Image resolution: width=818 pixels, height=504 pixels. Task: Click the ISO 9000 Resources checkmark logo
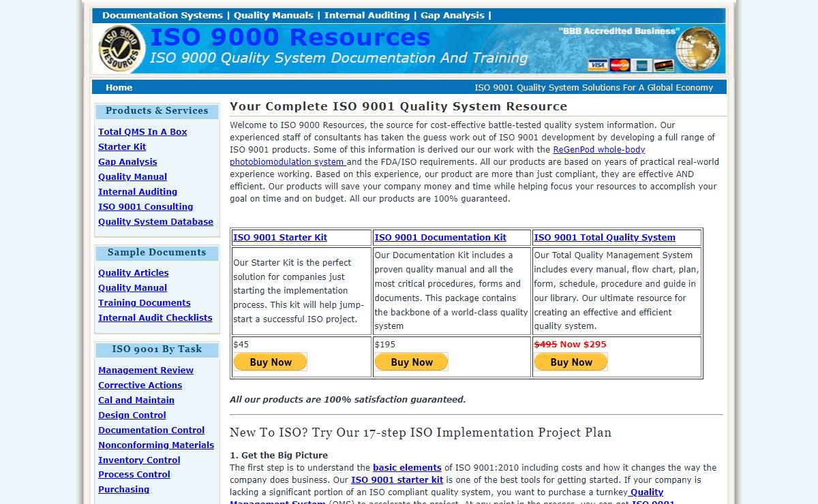(x=122, y=48)
